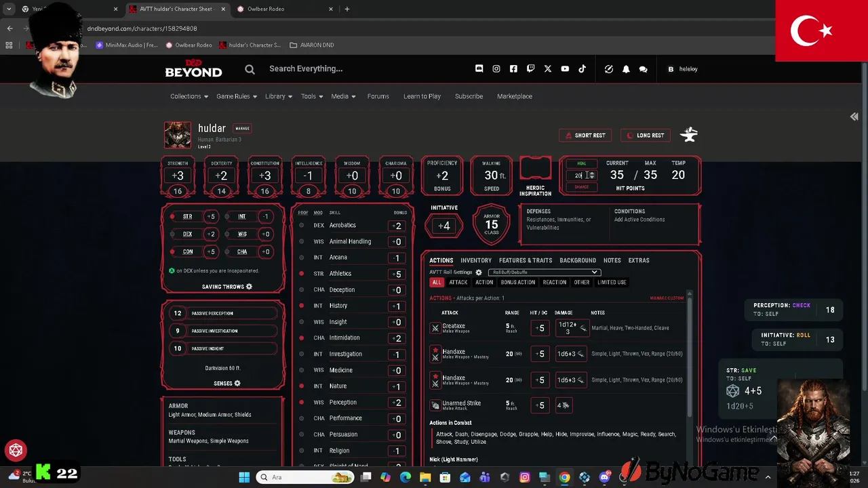Image resolution: width=868 pixels, height=488 pixels.
Task: Click the sync/edit circle icon in the header
Action: (x=609, y=68)
